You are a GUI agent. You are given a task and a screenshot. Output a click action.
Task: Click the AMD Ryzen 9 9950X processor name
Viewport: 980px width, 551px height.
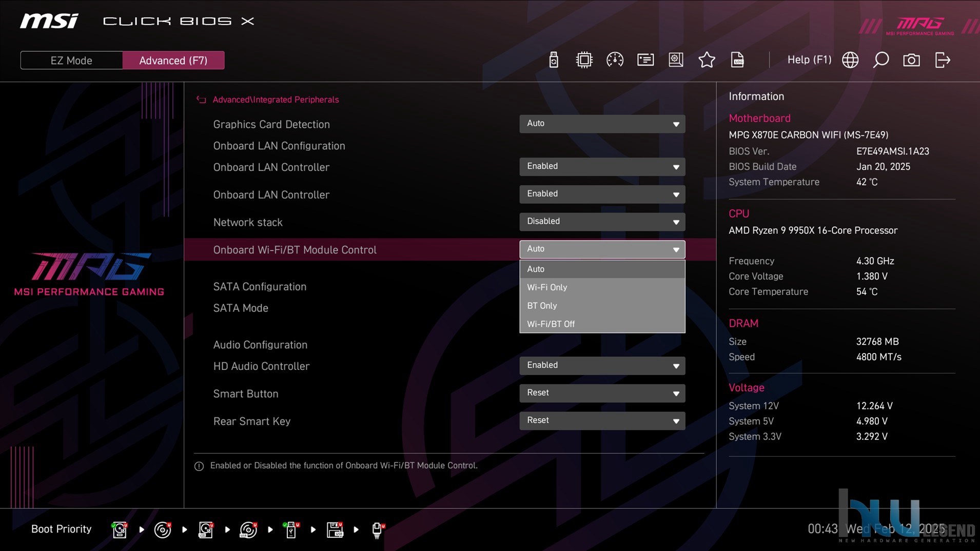813,230
